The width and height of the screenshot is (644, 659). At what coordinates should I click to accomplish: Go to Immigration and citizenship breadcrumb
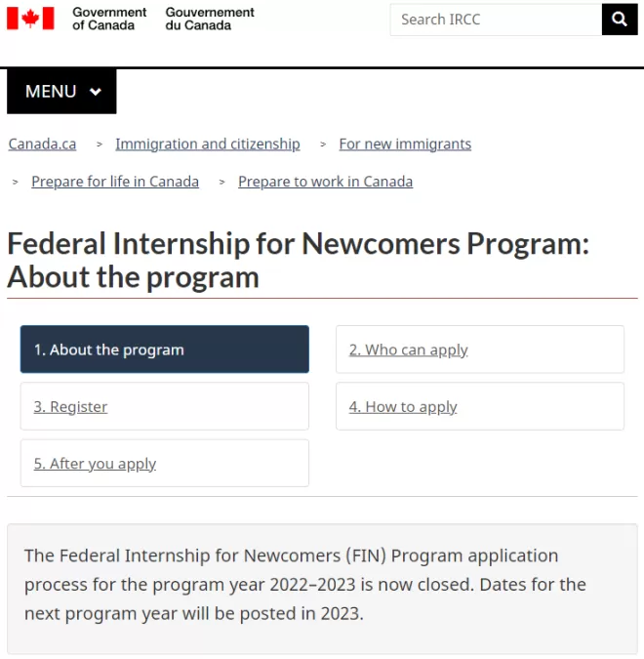(x=208, y=144)
